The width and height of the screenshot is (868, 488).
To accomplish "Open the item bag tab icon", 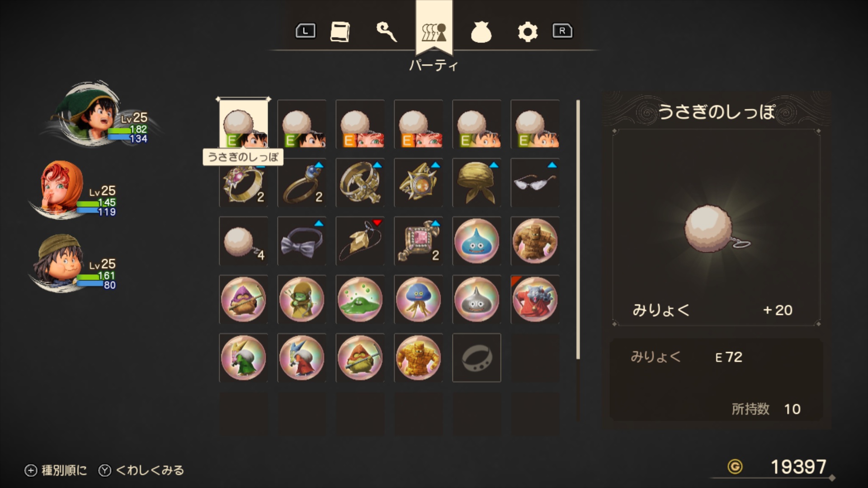I will tap(481, 32).
